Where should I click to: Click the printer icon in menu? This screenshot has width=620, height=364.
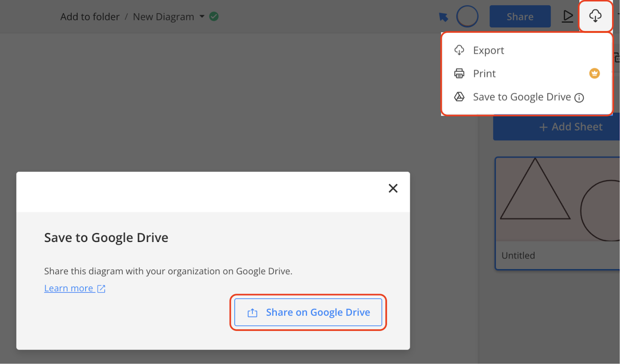pos(459,74)
